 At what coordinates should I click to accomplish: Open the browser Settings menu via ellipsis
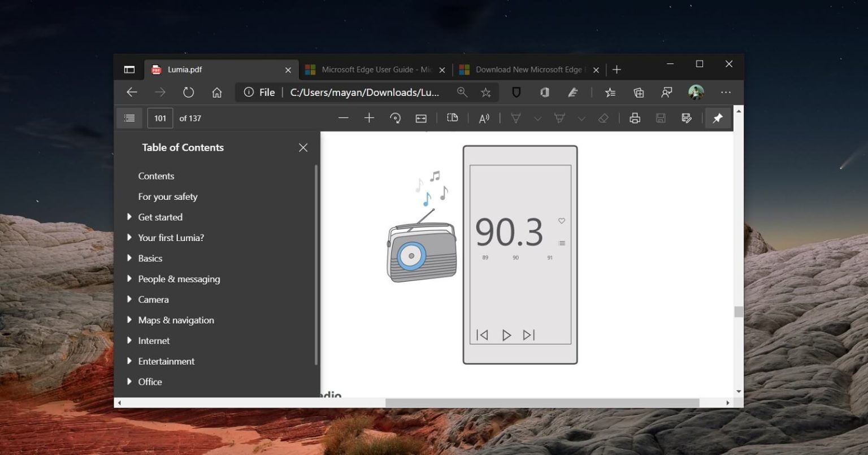pos(726,92)
